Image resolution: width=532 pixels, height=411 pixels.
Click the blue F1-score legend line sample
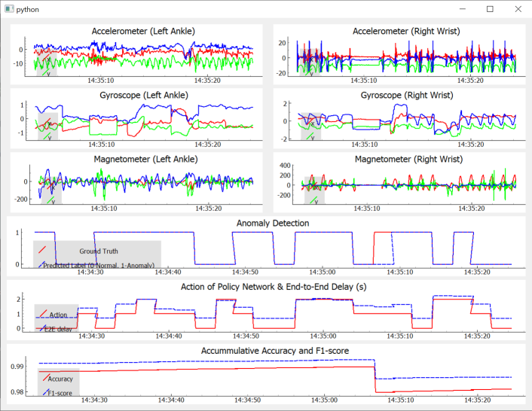coord(44,392)
